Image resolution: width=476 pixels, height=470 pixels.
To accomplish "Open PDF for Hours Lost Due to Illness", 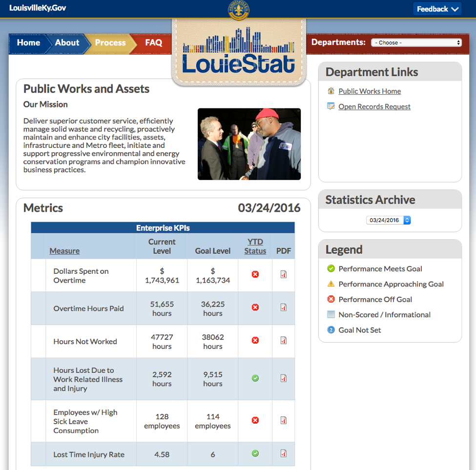I will (284, 378).
